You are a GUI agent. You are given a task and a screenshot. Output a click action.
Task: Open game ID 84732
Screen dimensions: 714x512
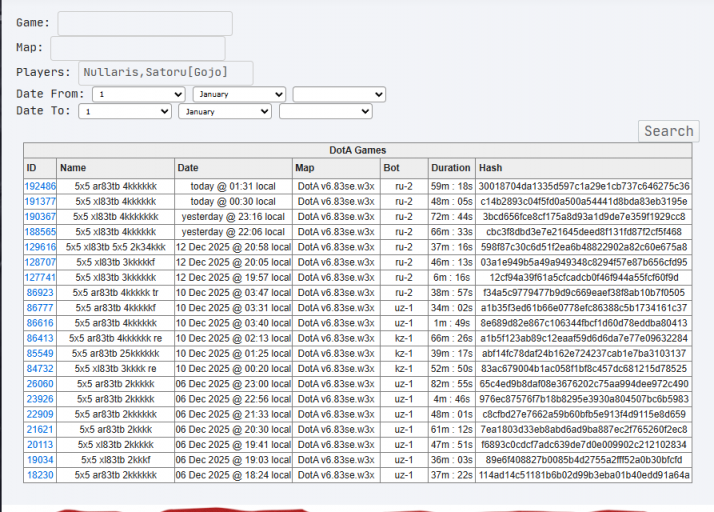coord(40,369)
